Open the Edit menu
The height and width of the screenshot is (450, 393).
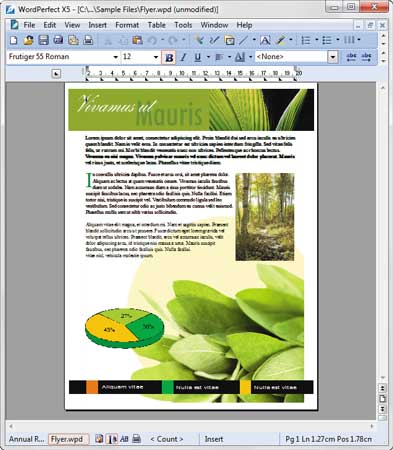coord(50,25)
